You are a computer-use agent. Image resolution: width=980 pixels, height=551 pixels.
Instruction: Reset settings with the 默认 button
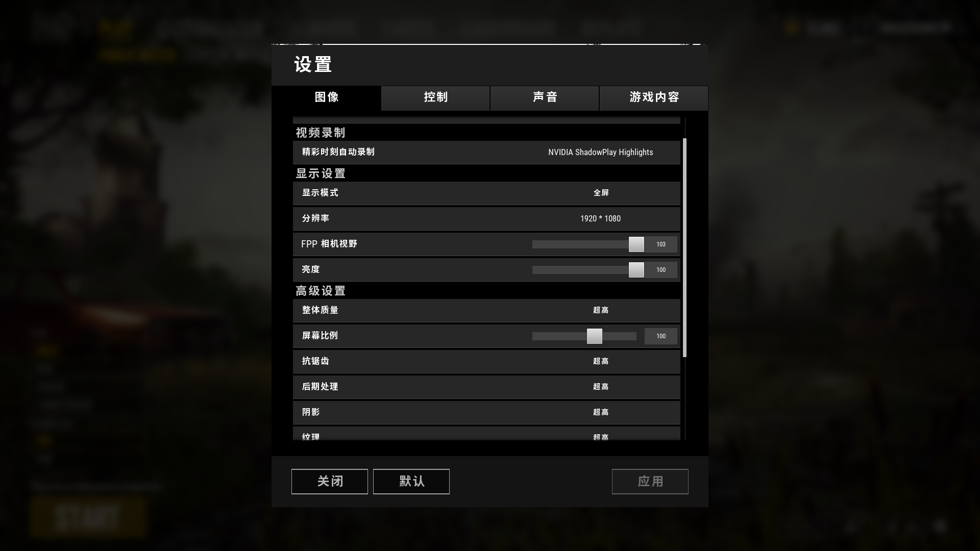pyautogui.click(x=411, y=482)
